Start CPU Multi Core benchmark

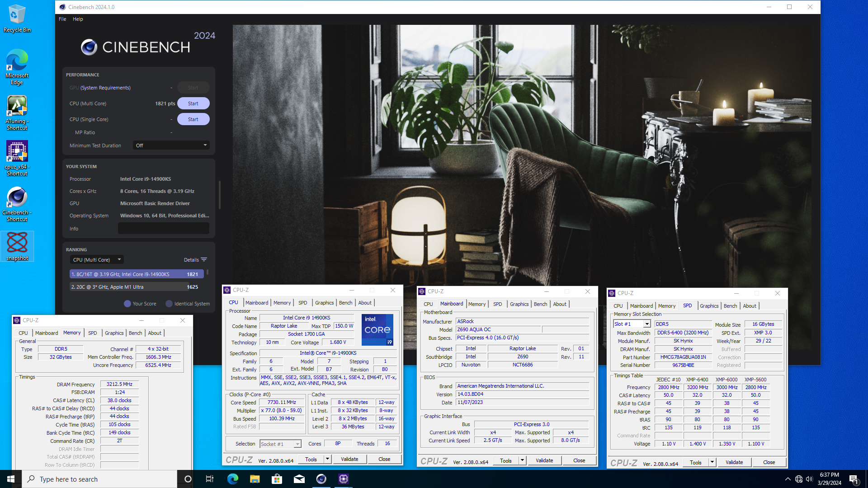[193, 103]
